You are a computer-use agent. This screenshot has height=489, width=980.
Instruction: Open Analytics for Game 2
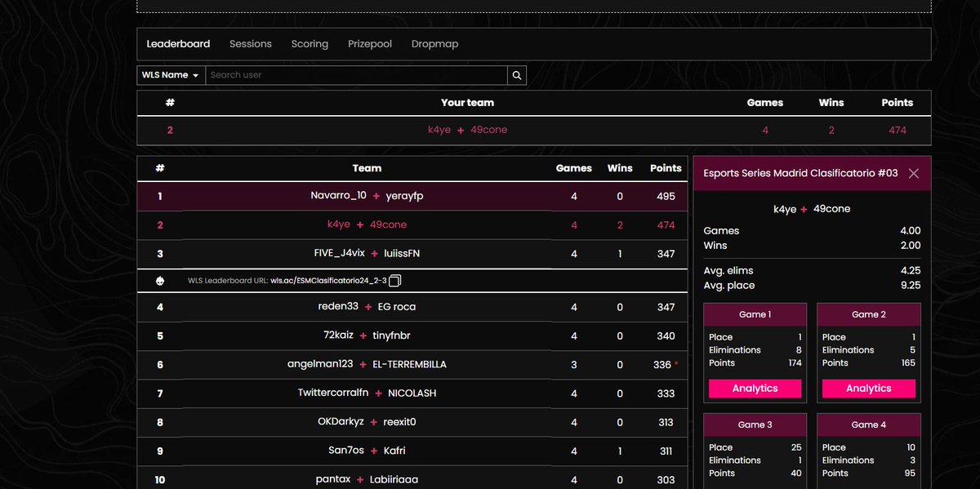(x=869, y=389)
